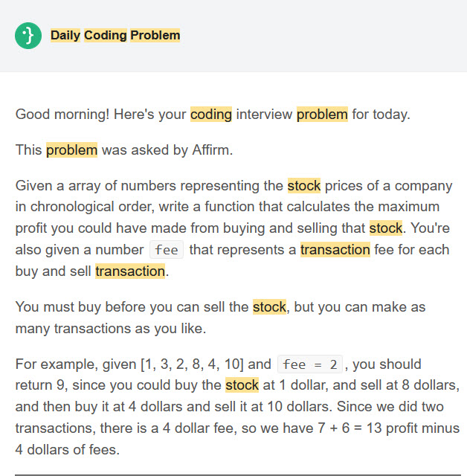Click the example array '[1, 3, 2, 8, 4, 10]'

click(x=191, y=364)
